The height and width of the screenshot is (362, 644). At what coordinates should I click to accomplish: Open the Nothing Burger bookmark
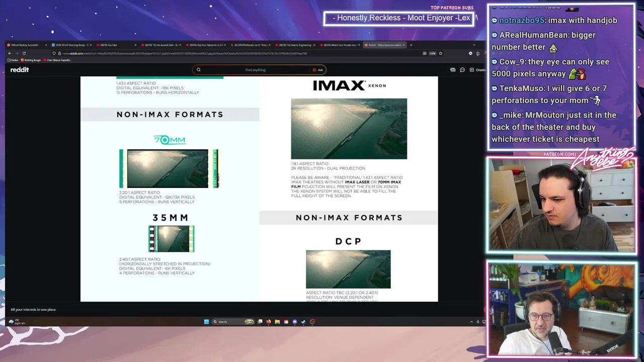pyautogui.click(x=31, y=60)
